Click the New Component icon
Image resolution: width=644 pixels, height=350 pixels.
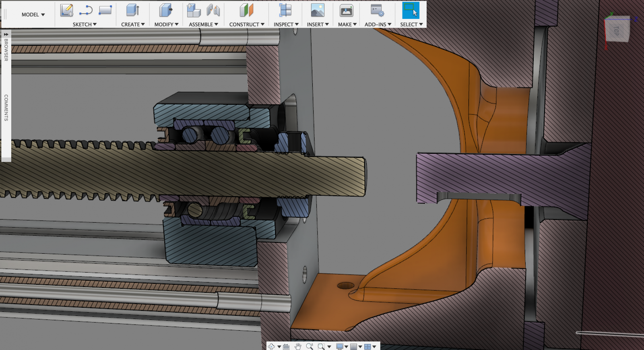click(194, 10)
